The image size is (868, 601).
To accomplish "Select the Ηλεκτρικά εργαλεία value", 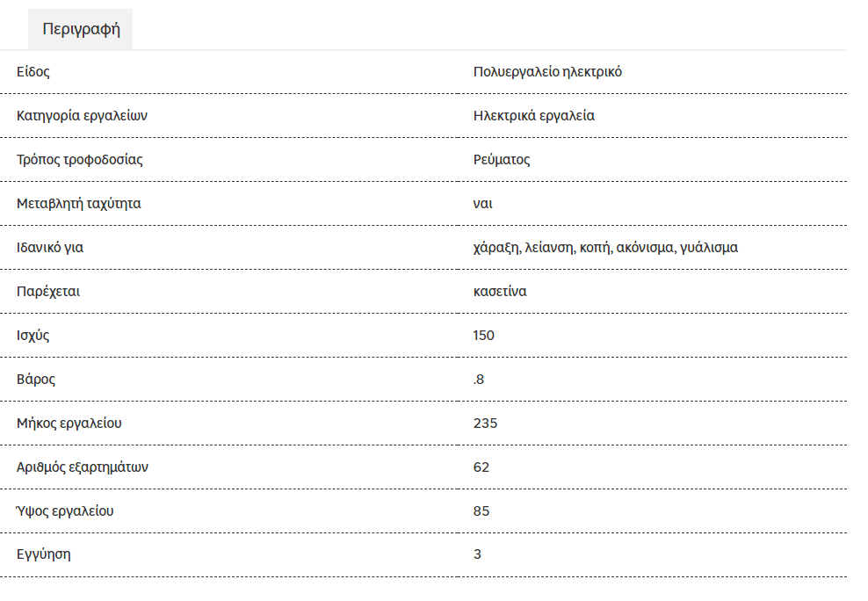I will (533, 116).
